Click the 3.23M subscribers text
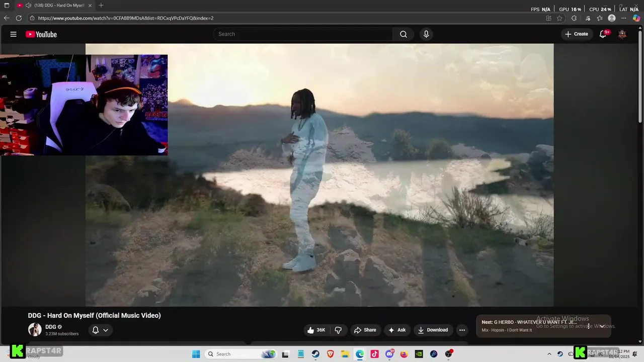Image resolution: width=644 pixels, height=362 pixels. [x=62, y=334]
